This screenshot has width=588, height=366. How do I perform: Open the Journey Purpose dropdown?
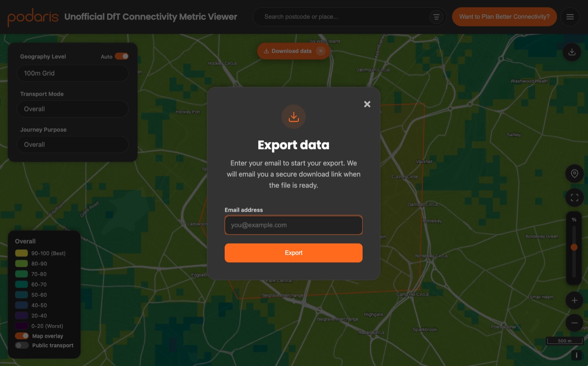click(73, 144)
